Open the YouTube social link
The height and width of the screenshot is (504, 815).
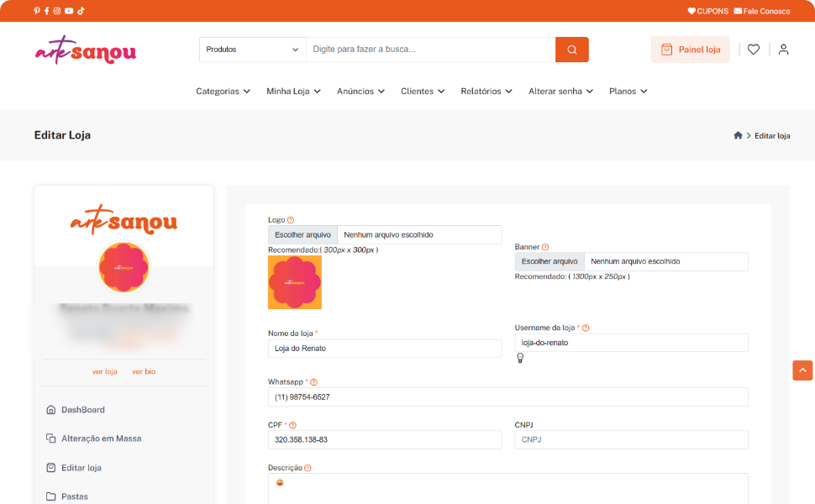point(69,11)
